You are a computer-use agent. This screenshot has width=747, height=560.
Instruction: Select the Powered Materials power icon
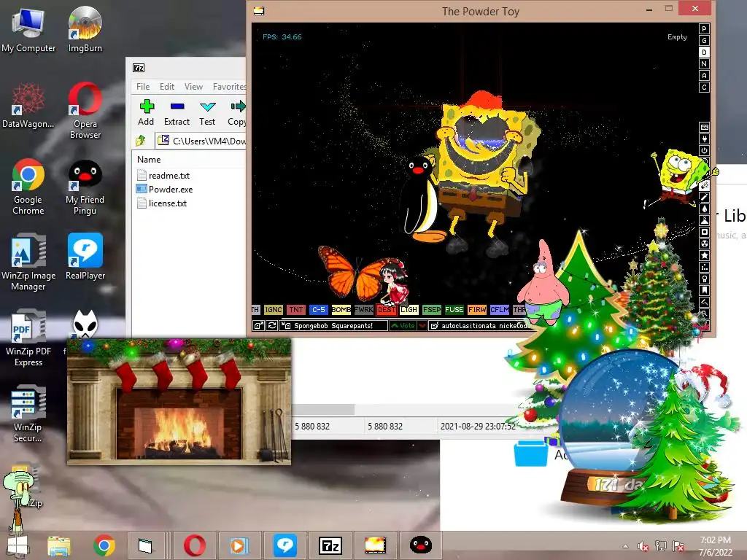[x=704, y=150]
